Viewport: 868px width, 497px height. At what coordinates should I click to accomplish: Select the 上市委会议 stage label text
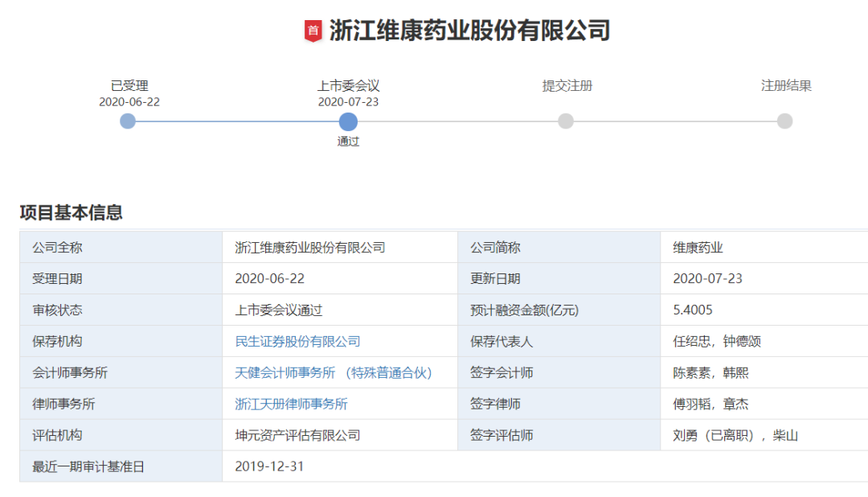[348, 86]
